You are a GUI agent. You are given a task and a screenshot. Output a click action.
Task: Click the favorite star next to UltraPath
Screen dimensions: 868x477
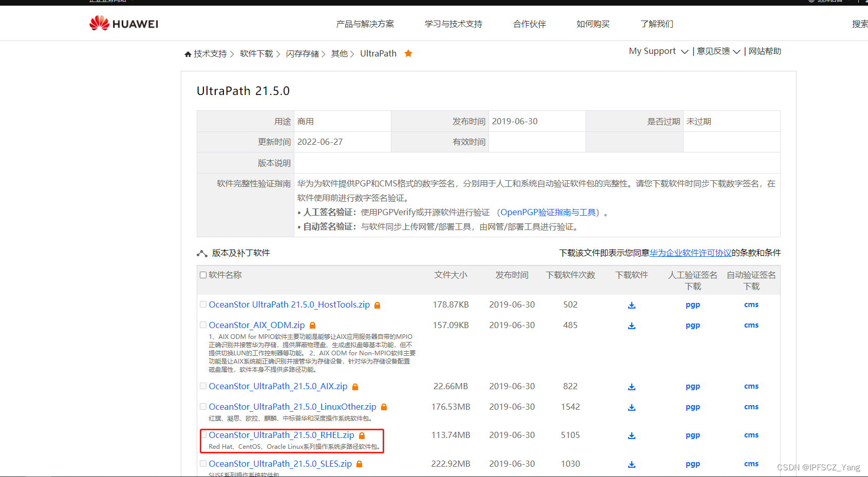(408, 53)
